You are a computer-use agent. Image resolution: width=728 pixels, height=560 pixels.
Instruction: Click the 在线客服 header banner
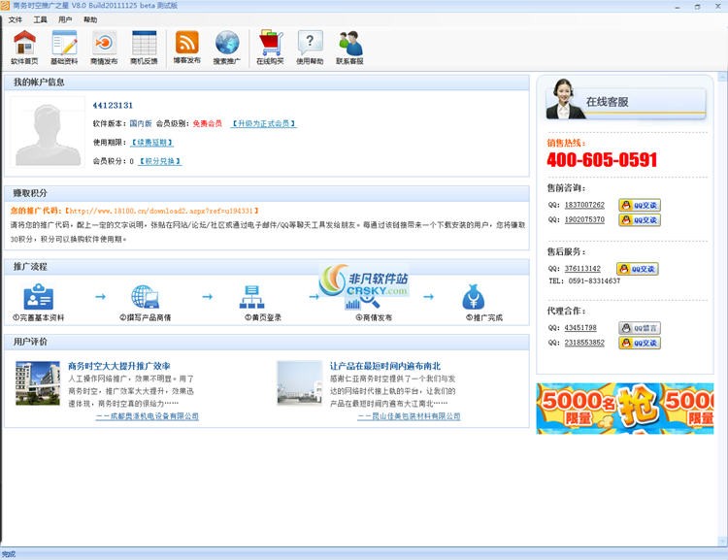pyautogui.click(x=626, y=100)
